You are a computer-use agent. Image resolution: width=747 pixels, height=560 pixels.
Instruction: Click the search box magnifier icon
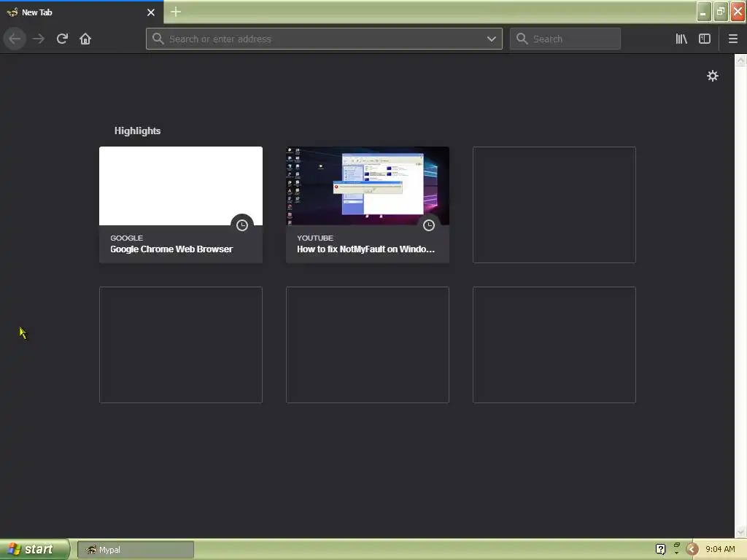[522, 39]
